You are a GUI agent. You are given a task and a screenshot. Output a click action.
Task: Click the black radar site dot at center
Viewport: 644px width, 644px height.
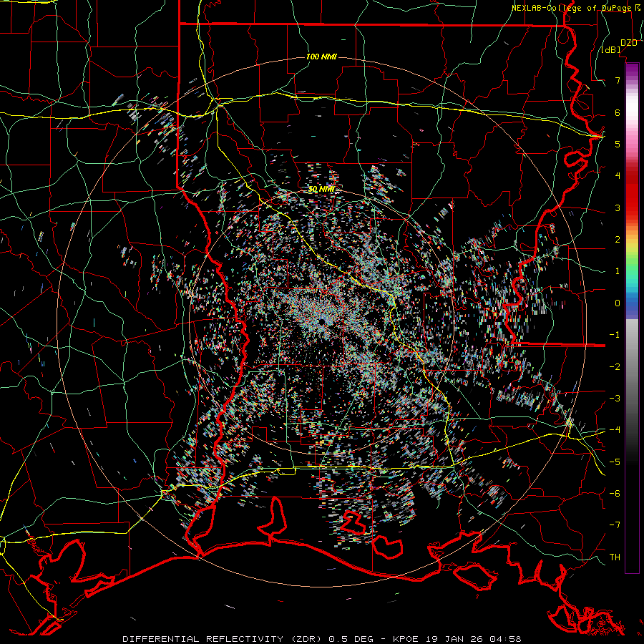(321, 321)
